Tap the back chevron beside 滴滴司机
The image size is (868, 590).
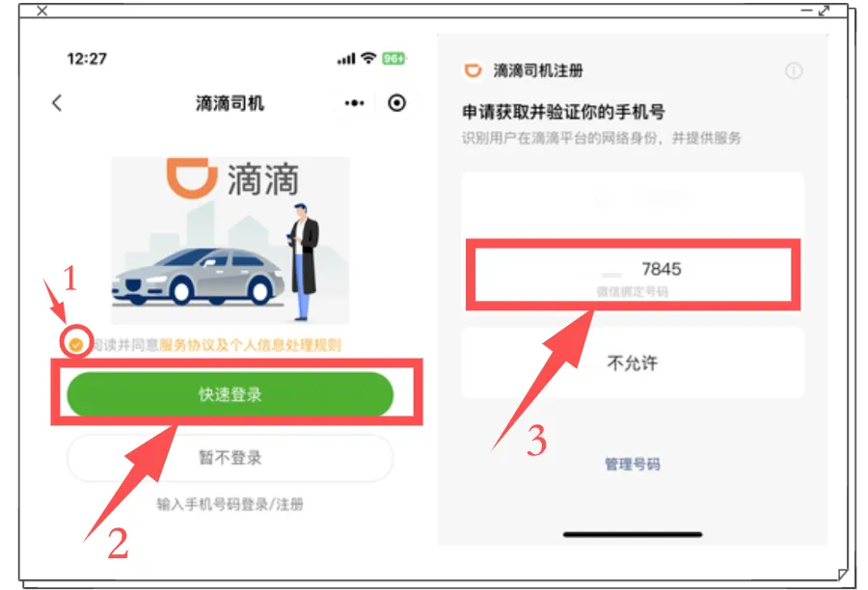click(x=57, y=103)
